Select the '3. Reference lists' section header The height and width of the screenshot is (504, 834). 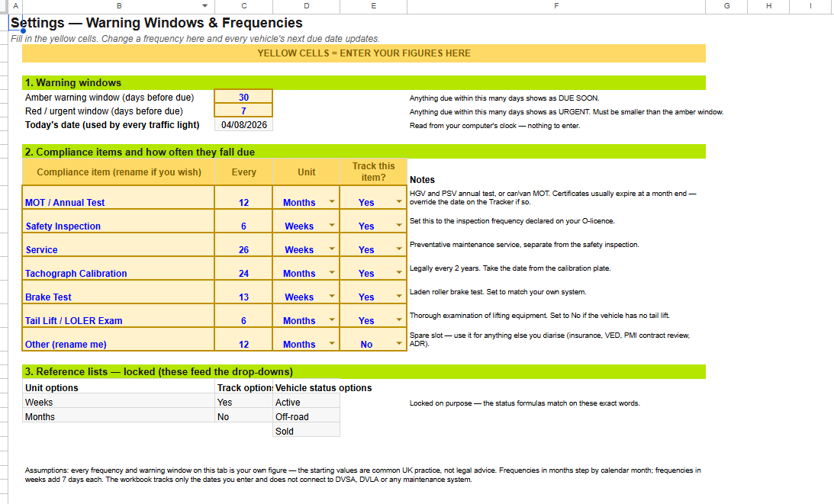pyautogui.click(x=364, y=371)
